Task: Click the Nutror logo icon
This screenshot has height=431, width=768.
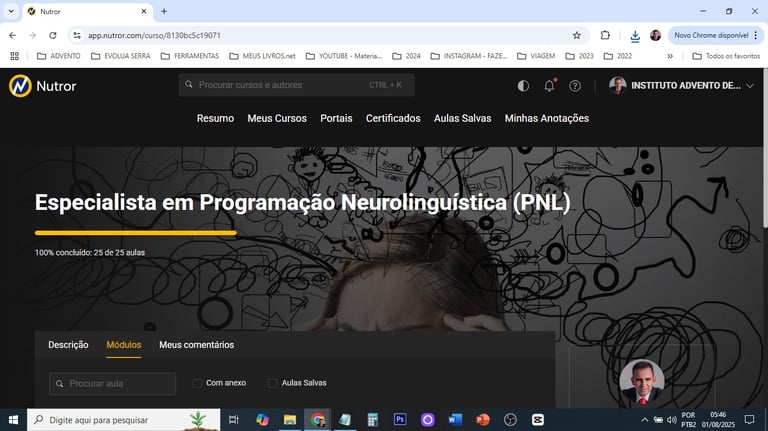Action: 20,86
